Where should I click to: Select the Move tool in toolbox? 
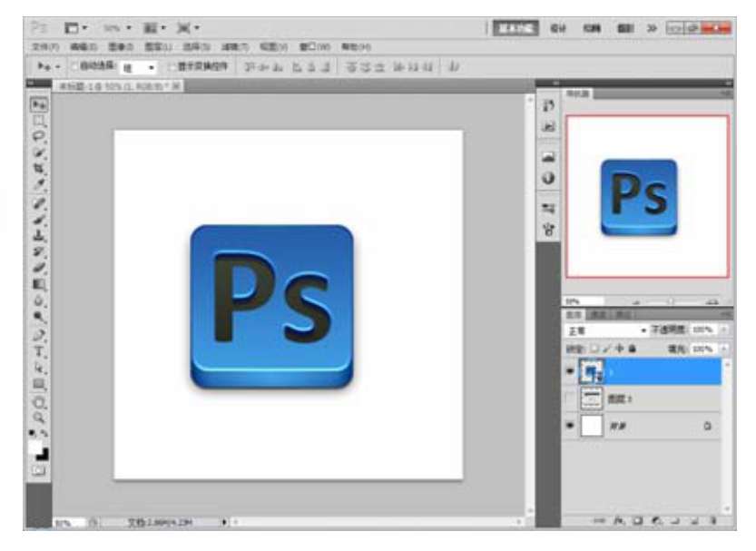point(39,104)
